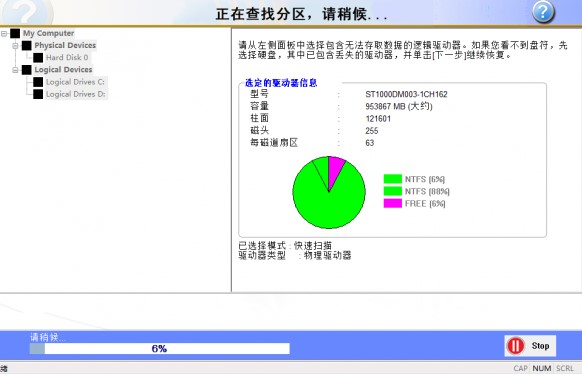Collapse the Logical Devices branch
Screen dimensions: 582x374
pos(15,70)
